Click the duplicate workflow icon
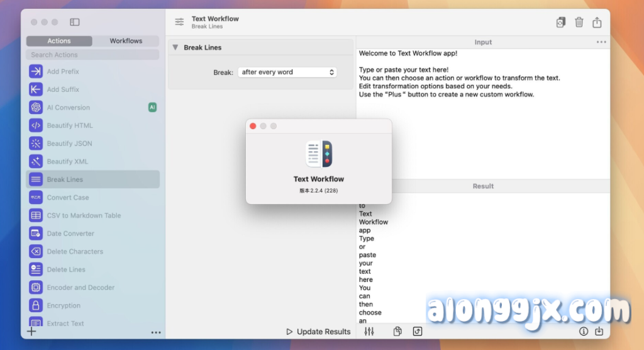This screenshot has width=644, height=350. click(560, 23)
